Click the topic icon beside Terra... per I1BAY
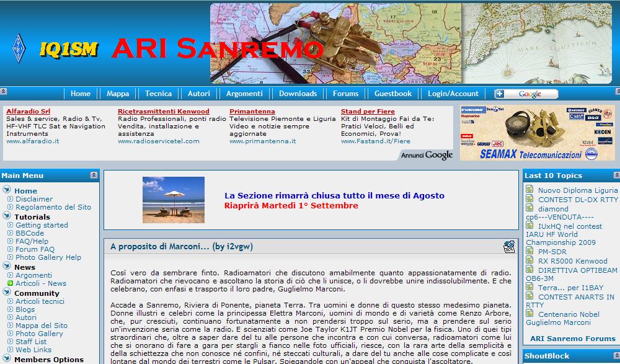Image resolution: width=620 pixels, height=364 pixels. (x=529, y=286)
